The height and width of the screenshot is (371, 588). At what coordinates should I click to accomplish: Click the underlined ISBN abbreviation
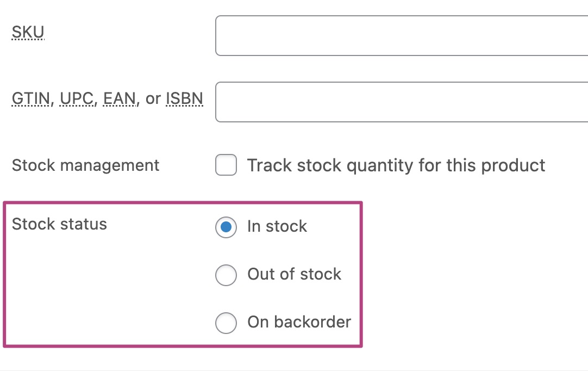coord(184,99)
